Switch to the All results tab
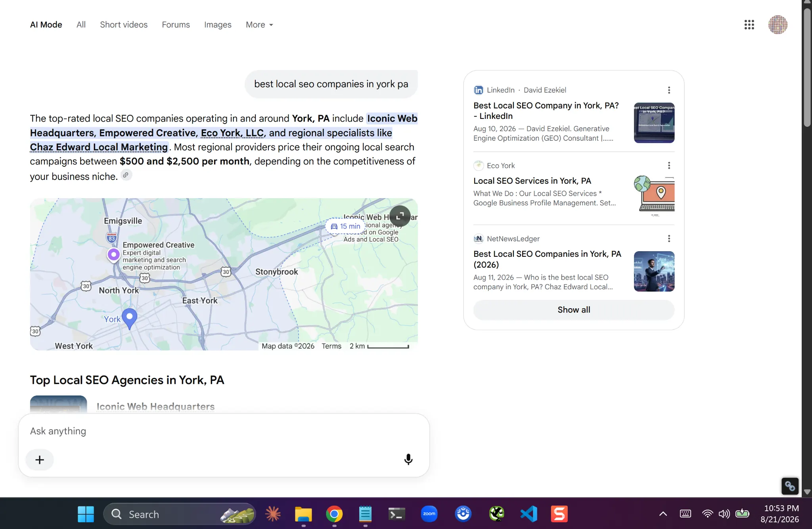Image resolution: width=812 pixels, height=529 pixels. [81, 25]
